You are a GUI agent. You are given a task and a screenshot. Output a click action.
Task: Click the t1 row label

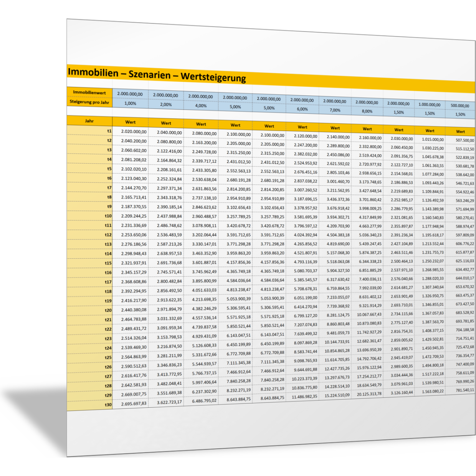[x=109, y=131]
